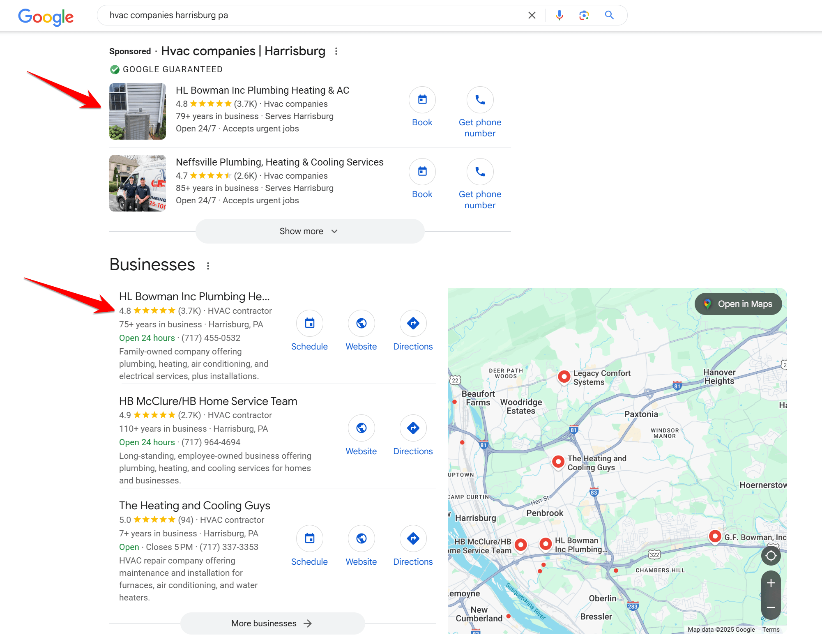Click More businesses button

[x=272, y=623]
